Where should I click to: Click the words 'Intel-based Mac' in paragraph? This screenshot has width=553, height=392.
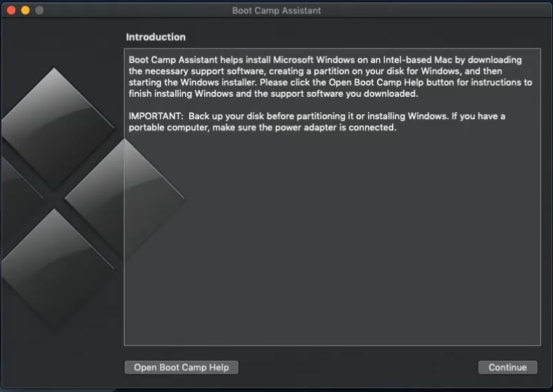(x=418, y=60)
